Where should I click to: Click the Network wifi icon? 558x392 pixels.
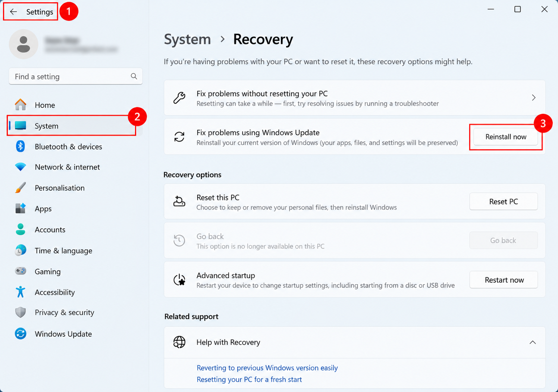coord(21,167)
